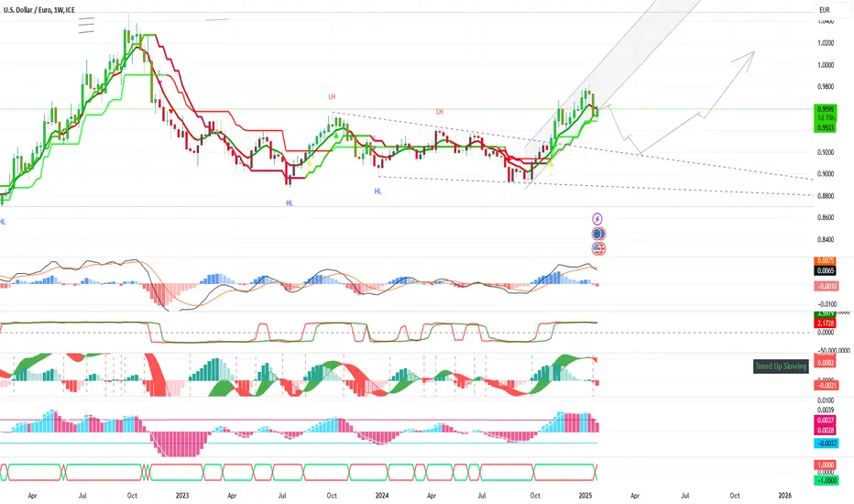Click the 0.8400 price scale value
The width and height of the screenshot is (854, 504).
click(826, 239)
